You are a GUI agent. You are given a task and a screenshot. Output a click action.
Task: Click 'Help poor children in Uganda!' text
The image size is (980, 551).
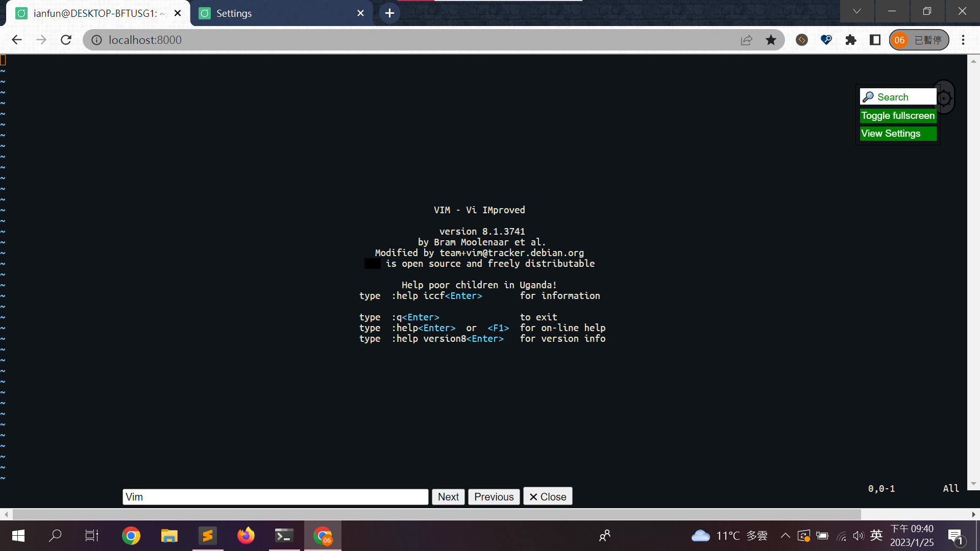(479, 285)
